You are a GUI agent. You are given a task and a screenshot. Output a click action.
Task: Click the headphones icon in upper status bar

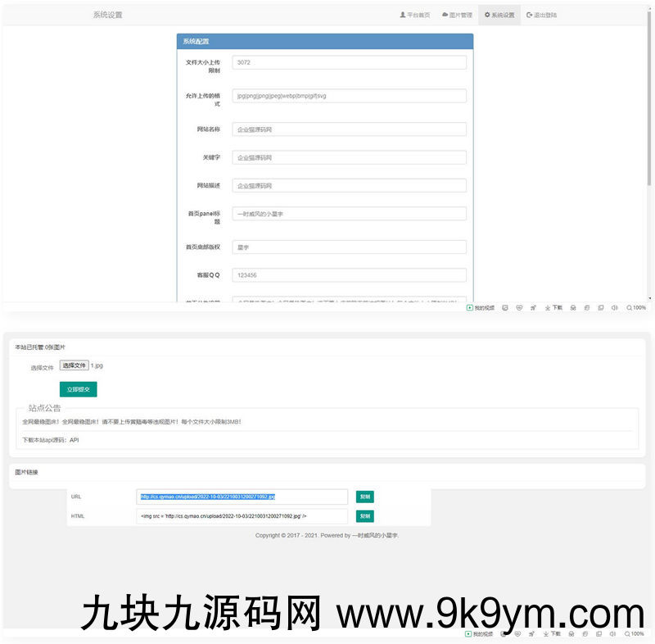[573, 307]
